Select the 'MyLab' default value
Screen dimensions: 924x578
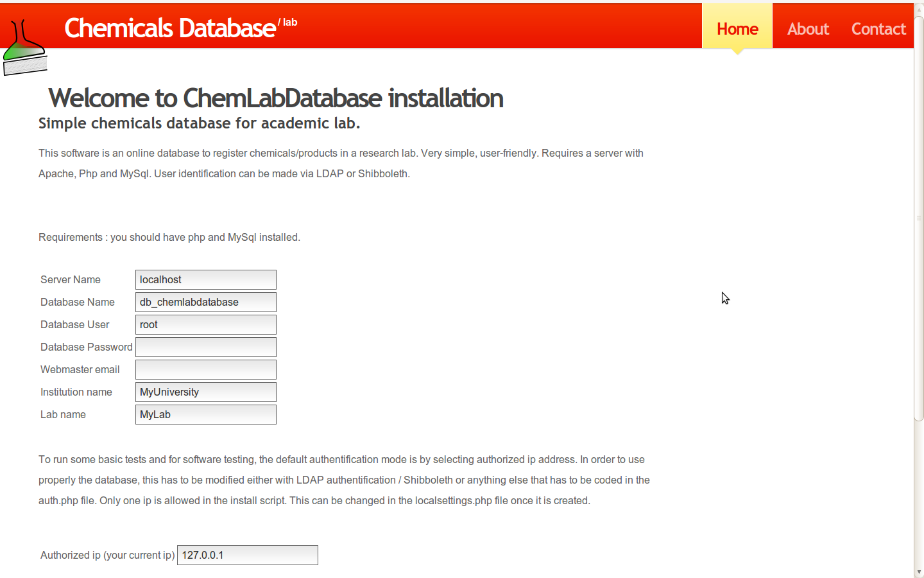155,414
